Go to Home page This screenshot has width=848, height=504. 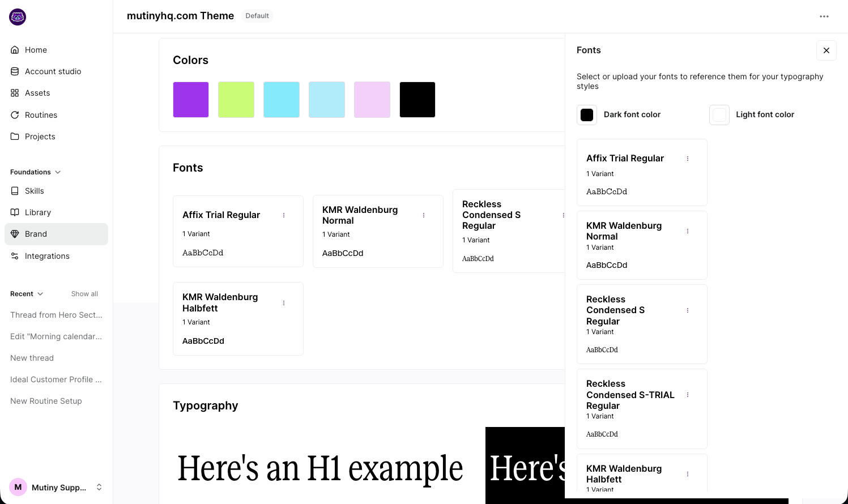point(56,50)
